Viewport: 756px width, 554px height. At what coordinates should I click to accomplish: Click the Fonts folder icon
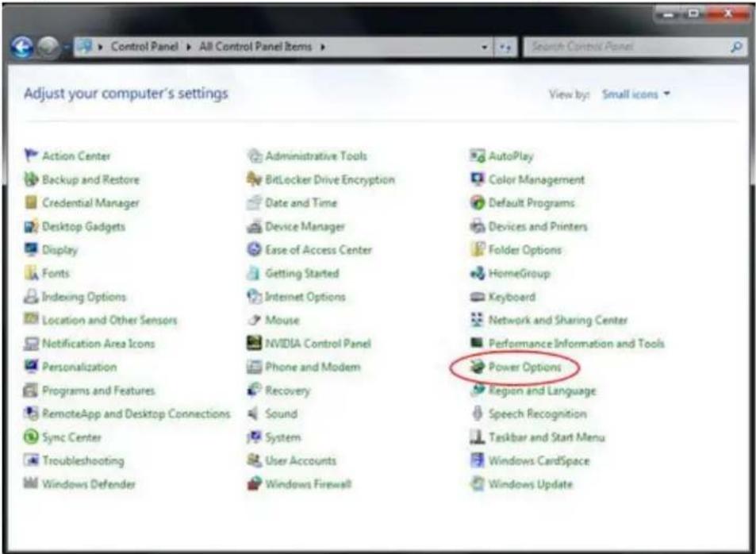(31, 273)
